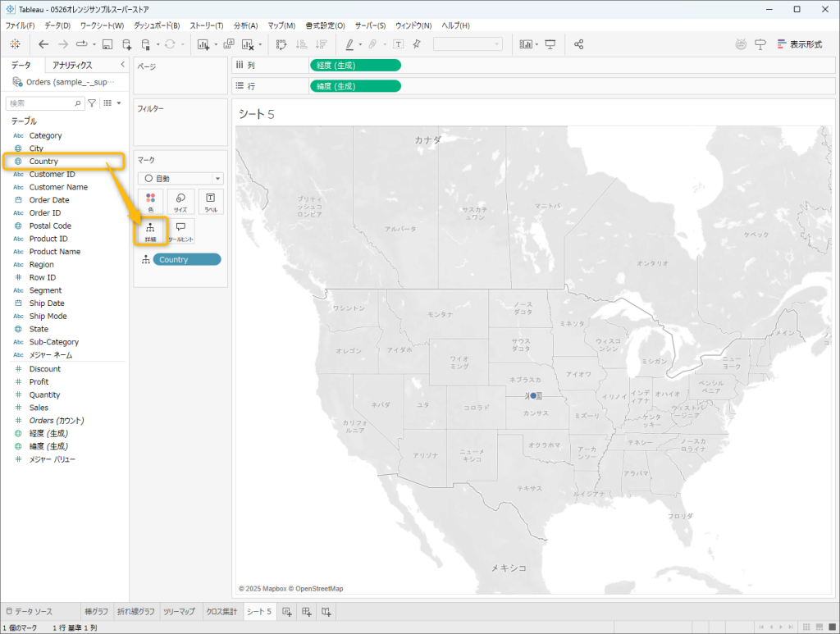Click the ツールヒント (Tooltip) marks button

click(x=180, y=230)
